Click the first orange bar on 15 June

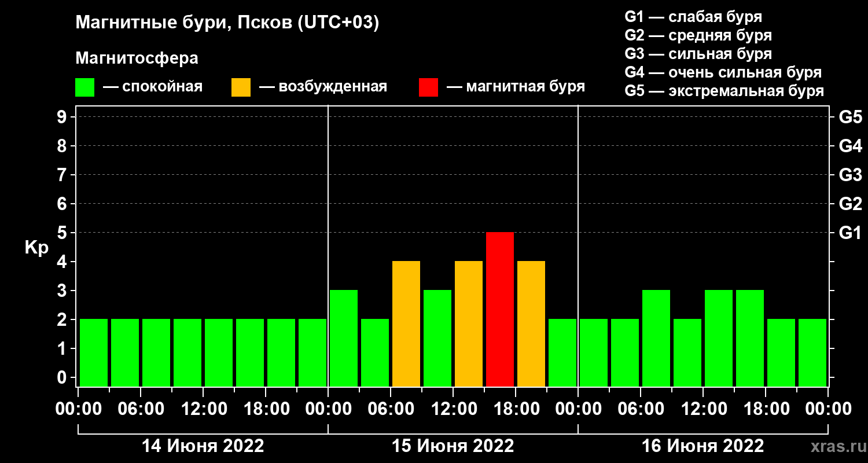coord(406,324)
